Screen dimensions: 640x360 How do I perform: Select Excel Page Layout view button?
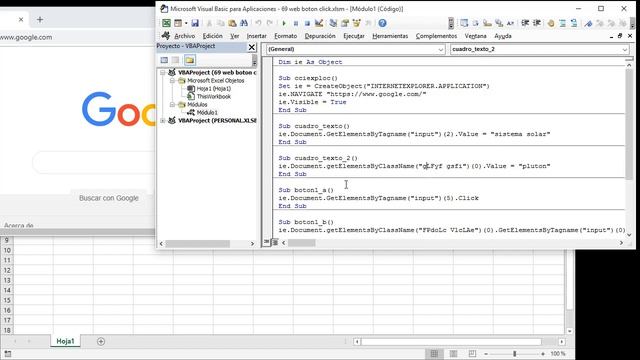click(453, 354)
